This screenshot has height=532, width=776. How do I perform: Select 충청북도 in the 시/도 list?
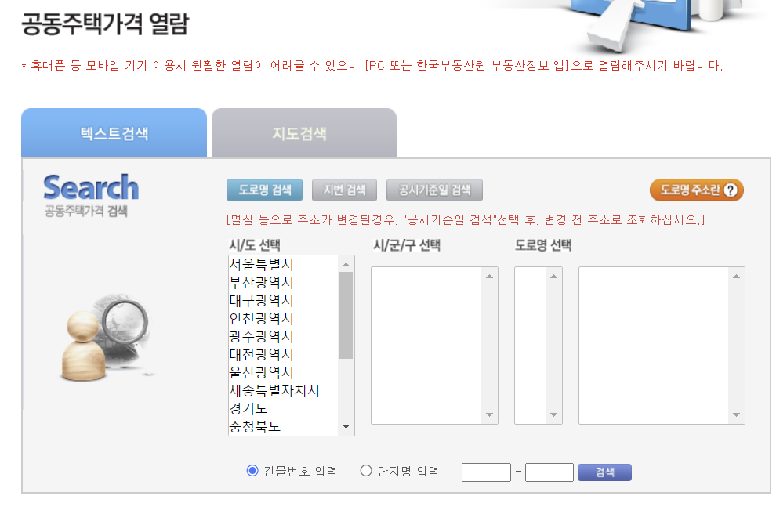pos(283,426)
